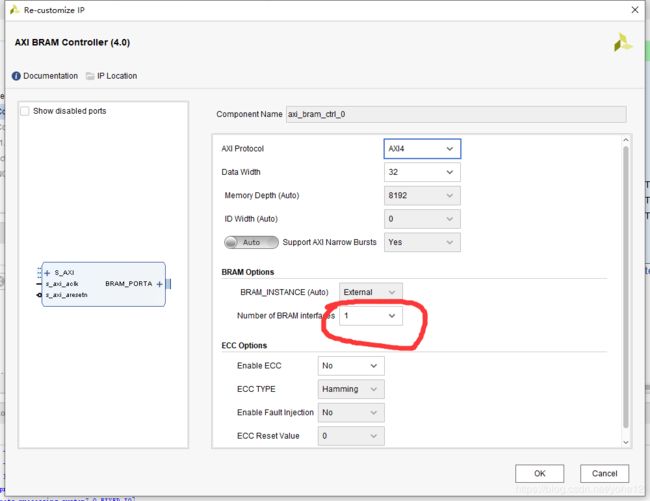The width and height of the screenshot is (650, 501).
Task: Click the ECC Options section heading
Action: point(244,346)
